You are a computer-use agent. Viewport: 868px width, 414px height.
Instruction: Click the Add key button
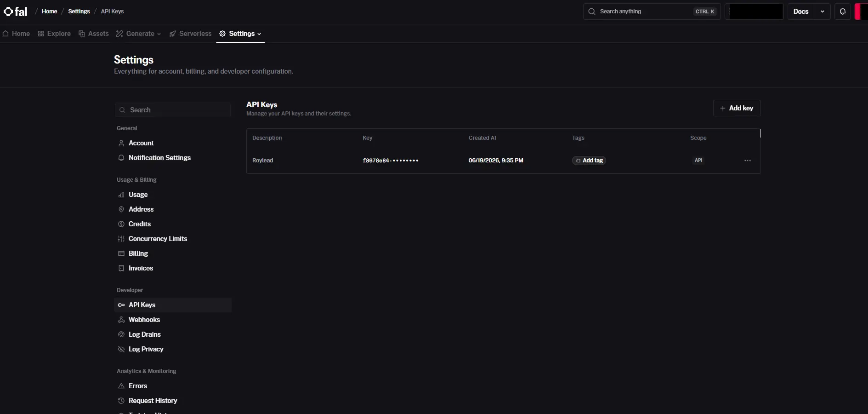737,108
